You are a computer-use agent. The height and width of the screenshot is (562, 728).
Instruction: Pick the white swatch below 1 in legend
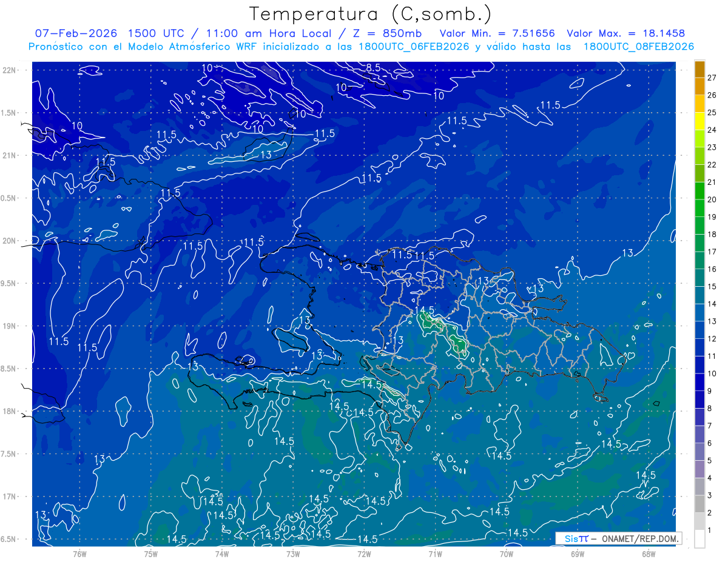(699, 539)
